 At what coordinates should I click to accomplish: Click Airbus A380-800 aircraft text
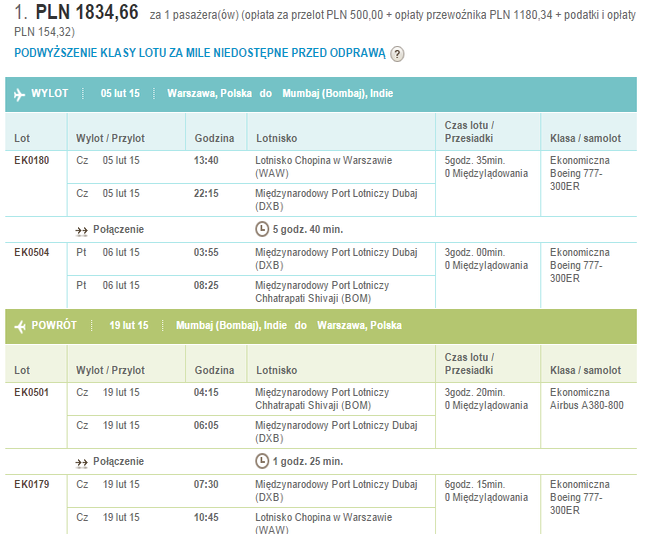(587, 405)
